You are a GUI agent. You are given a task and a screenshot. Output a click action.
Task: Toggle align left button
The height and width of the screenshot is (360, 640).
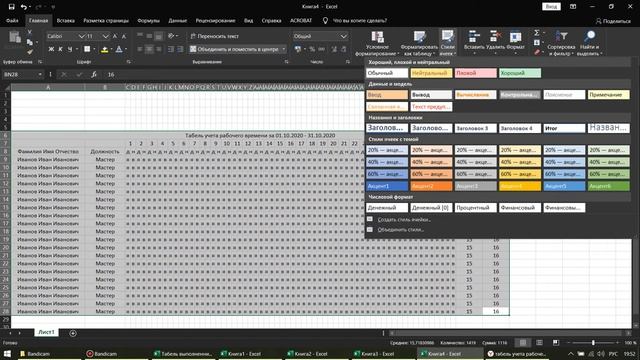140,49
